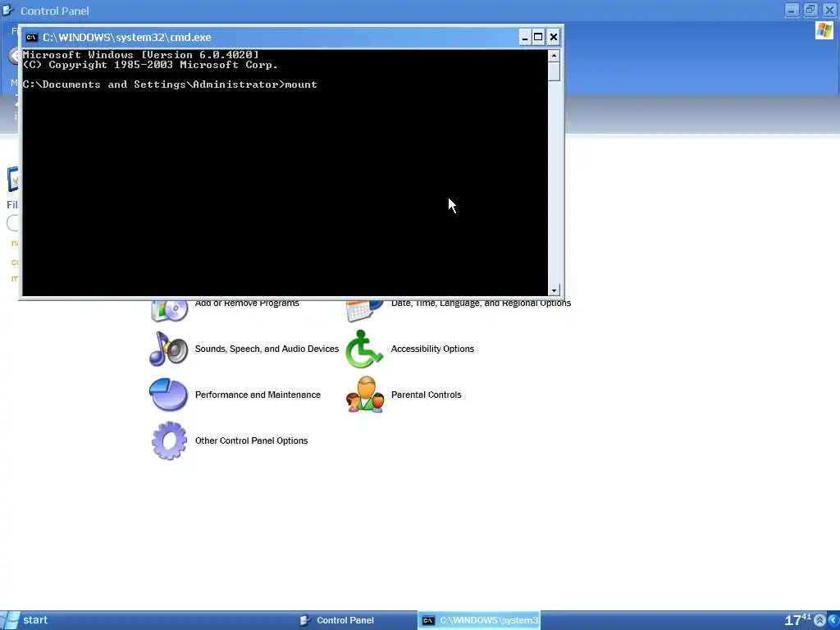Open the Accessibility Options wheelchair icon
This screenshot has height=630, width=840.
364,349
